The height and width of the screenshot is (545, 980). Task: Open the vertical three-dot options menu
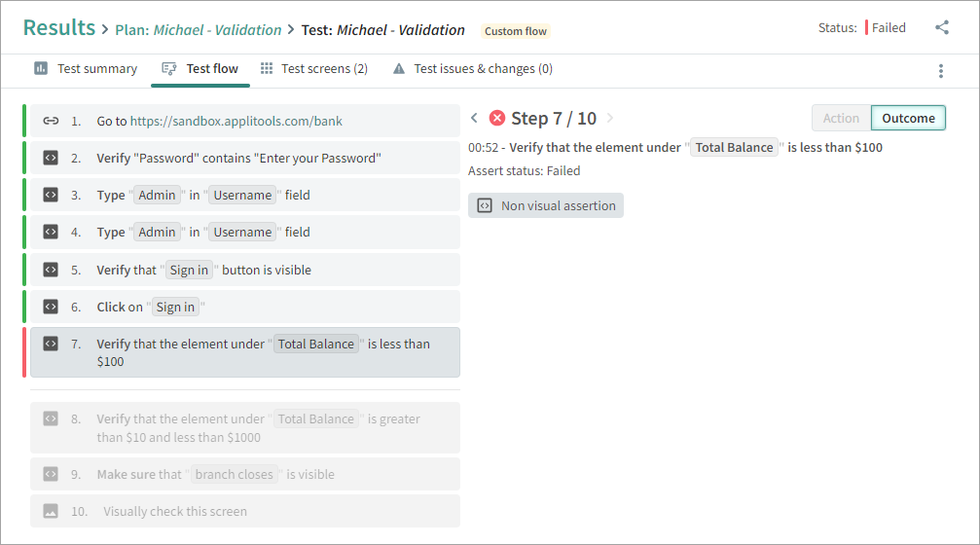[x=940, y=70]
